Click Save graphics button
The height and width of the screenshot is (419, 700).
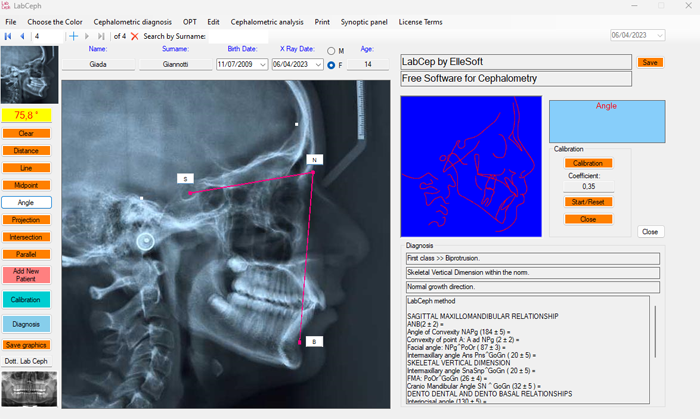tap(26, 345)
